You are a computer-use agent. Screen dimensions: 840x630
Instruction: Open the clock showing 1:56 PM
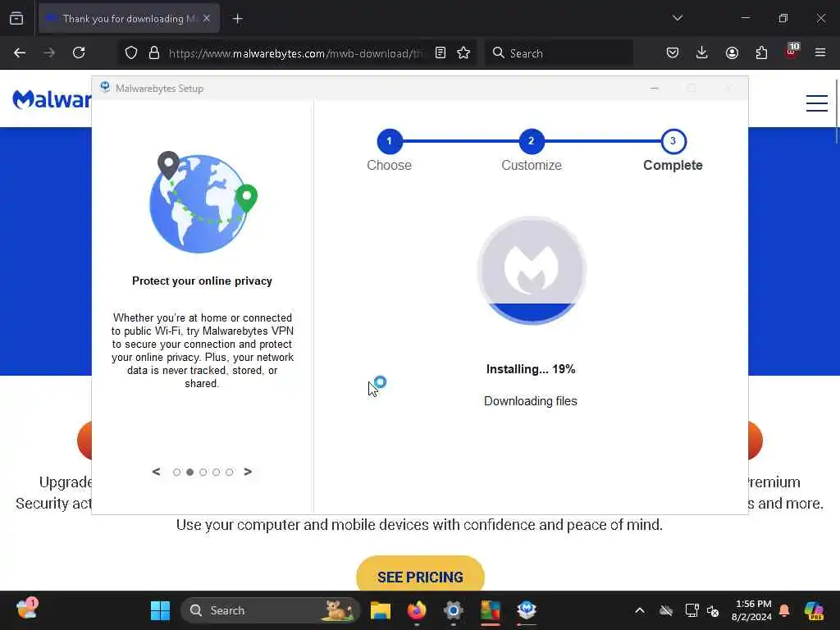tap(752, 610)
